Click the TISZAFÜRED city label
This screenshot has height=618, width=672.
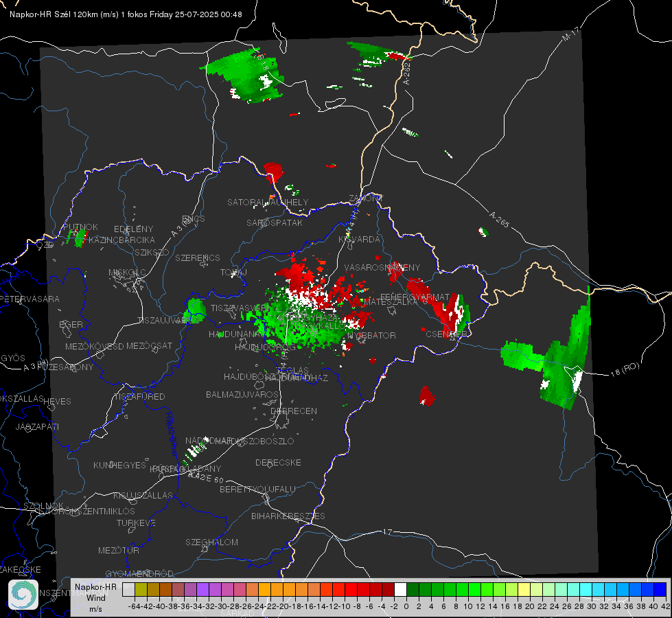(139, 397)
